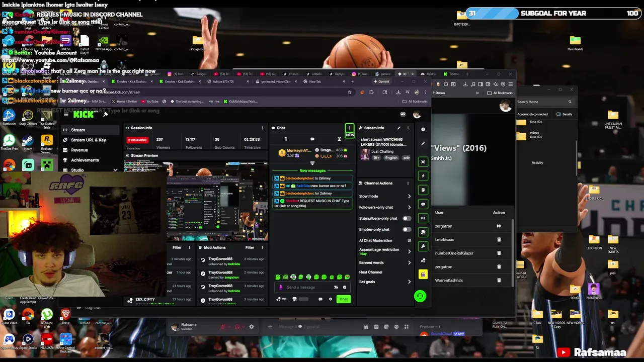
Task: Expand Account age restriction option
Action: 409,251
